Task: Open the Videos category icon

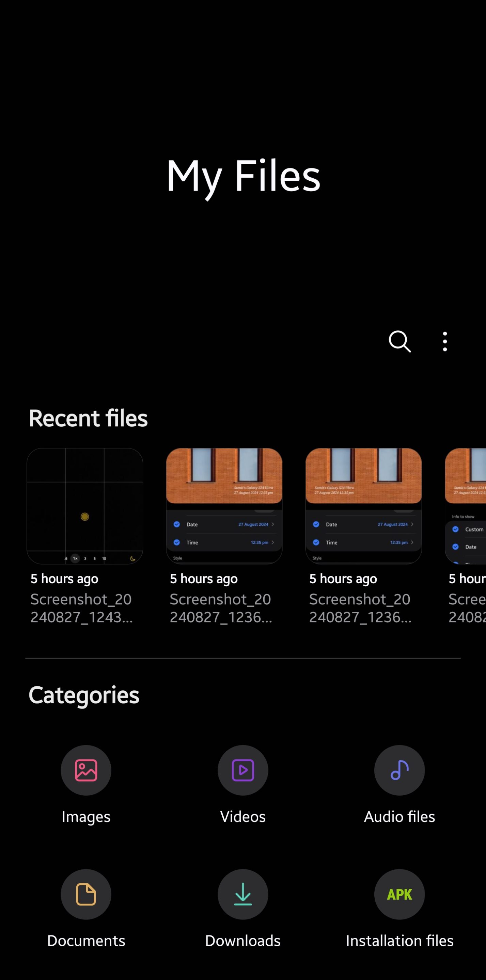Action: click(242, 770)
